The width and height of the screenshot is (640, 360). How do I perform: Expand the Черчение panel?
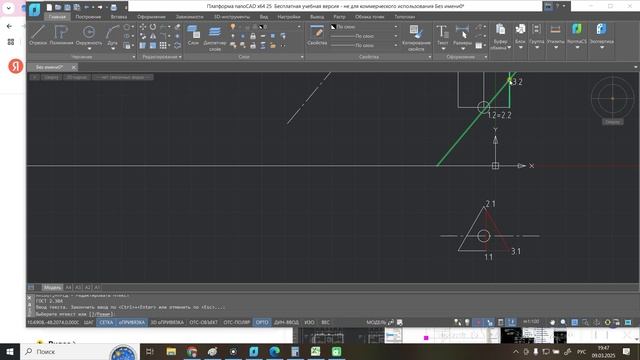pos(134,57)
